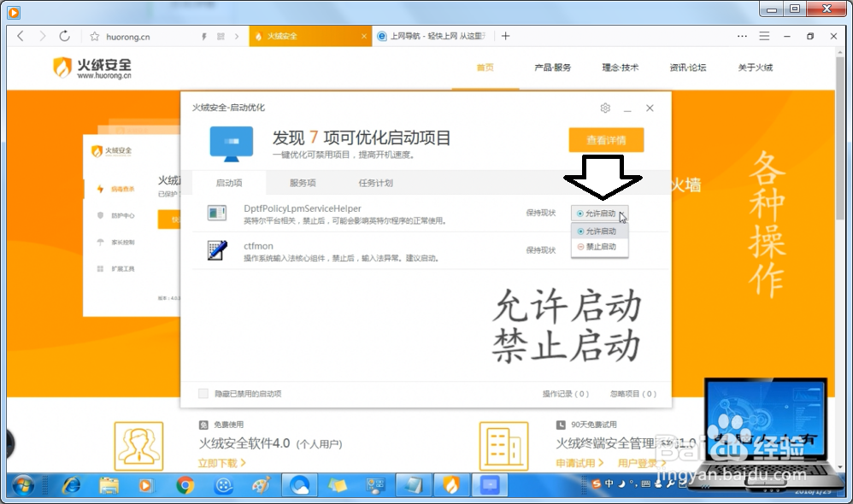This screenshot has height=504, width=853.
Task: Open the 产品·服务 website menu
Action: [553, 67]
